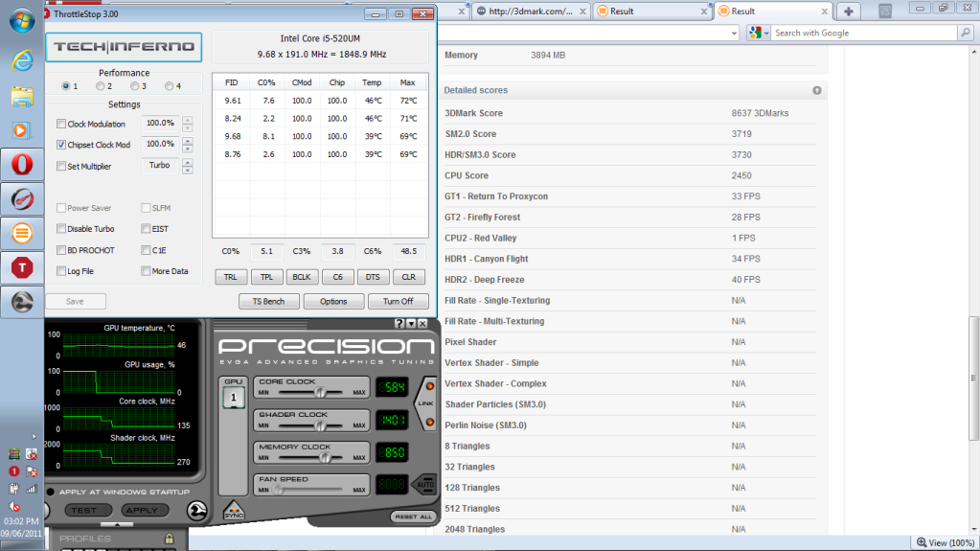980x551 pixels.
Task: Select Performance profile 4
Action: click(x=169, y=86)
